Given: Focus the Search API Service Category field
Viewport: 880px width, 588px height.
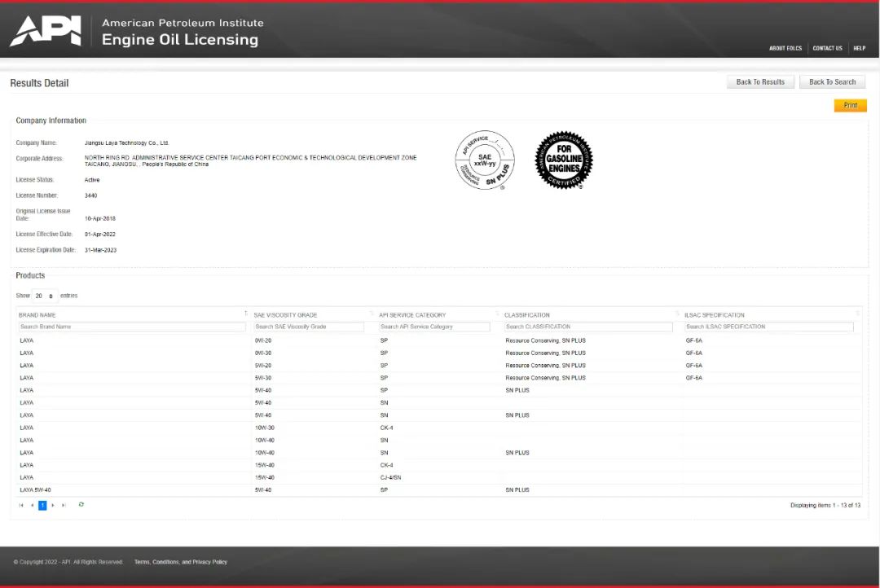Looking at the screenshot, I should pos(434,327).
